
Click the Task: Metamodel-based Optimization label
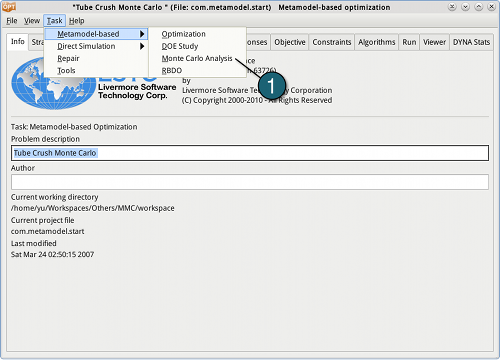pyautogui.click(x=74, y=127)
